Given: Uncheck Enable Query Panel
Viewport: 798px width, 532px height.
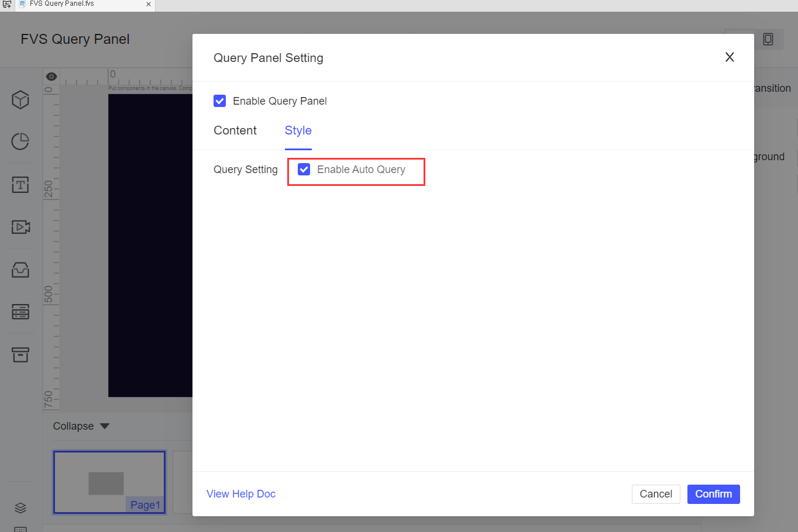Looking at the screenshot, I should click(x=219, y=101).
